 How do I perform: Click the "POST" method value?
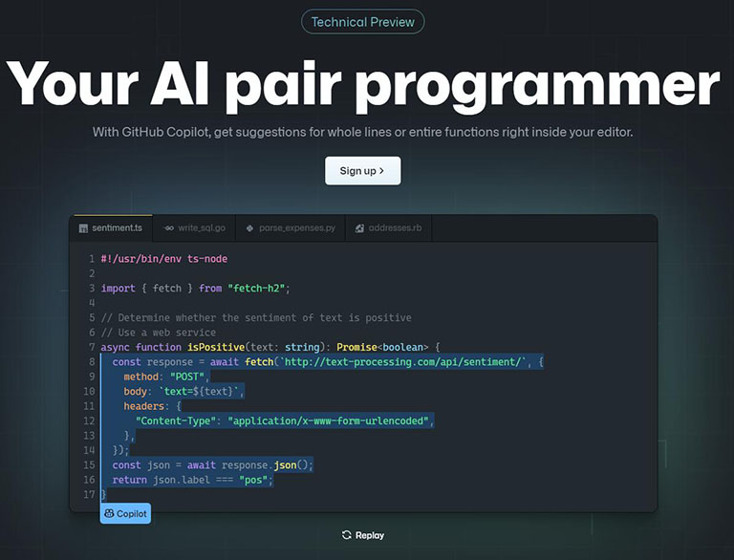187,377
